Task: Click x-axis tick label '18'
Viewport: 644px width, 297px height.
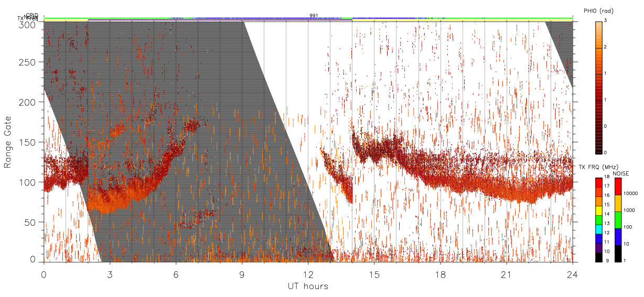Action: pos(441,274)
